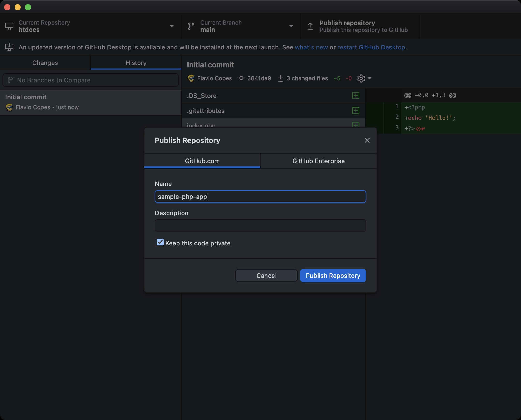The height and width of the screenshot is (420, 521).
Task: Open the No Branches to Compare selector
Action: pyautogui.click(x=90, y=80)
